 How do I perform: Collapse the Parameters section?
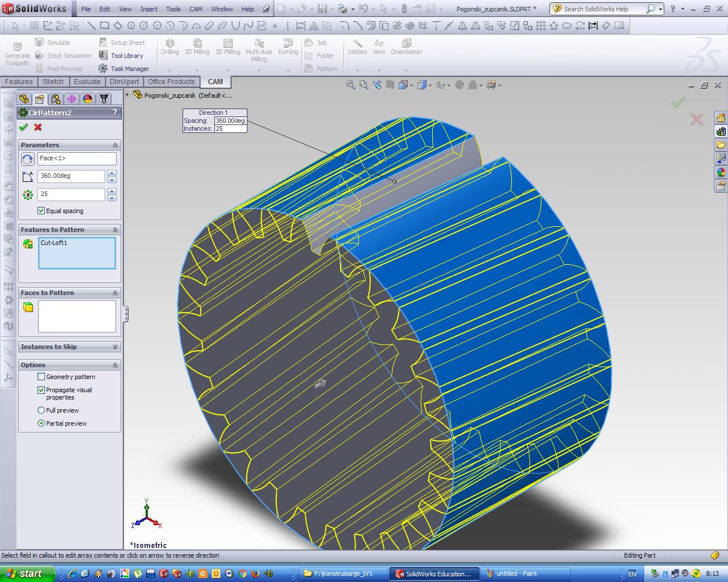pyautogui.click(x=115, y=145)
